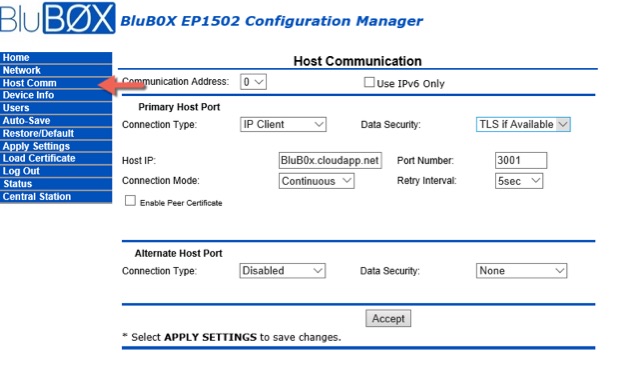This screenshot has width=626, height=371.
Task: Click the Accept button
Action: click(x=388, y=319)
